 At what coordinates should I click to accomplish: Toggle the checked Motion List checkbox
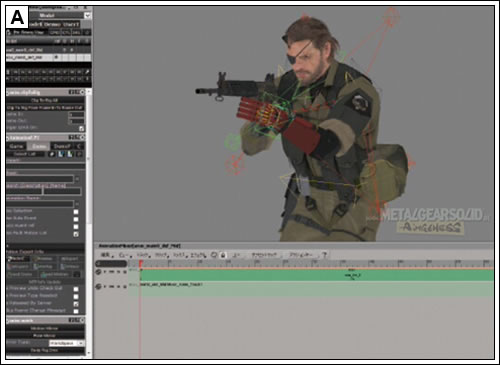coord(76,234)
